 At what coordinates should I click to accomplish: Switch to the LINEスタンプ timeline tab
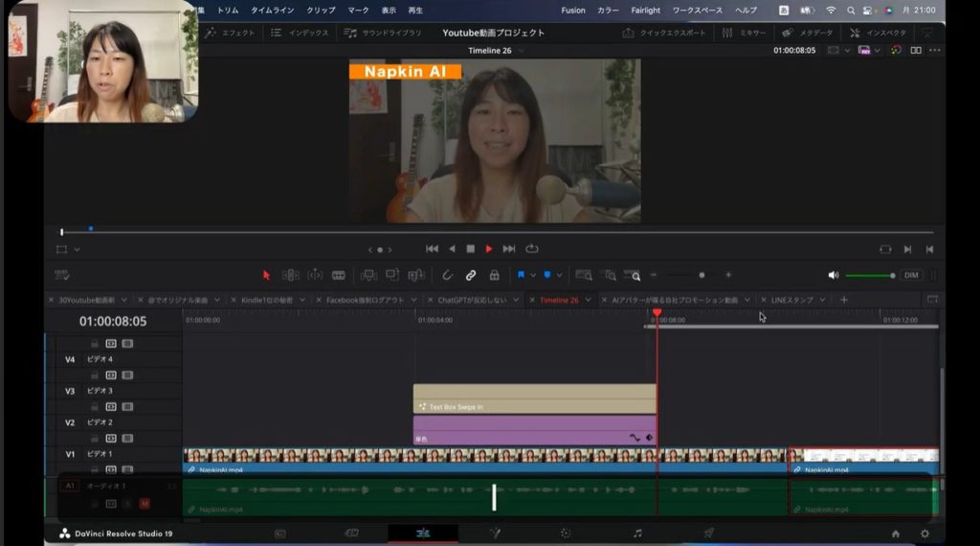pos(792,300)
